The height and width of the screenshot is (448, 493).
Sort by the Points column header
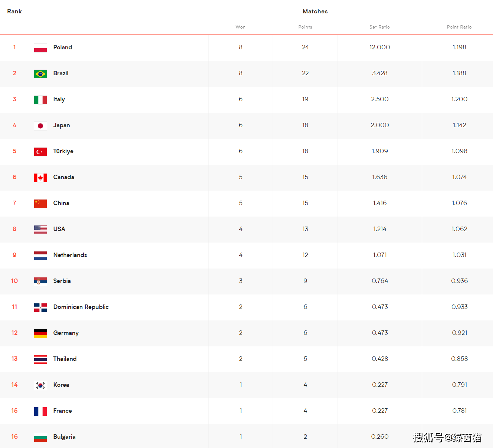(x=305, y=27)
